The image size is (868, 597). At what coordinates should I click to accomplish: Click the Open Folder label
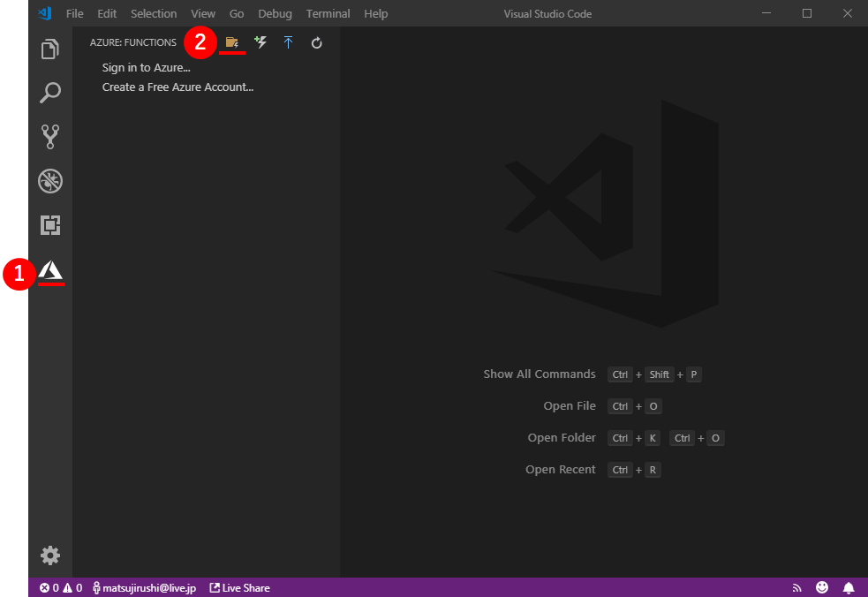click(562, 437)
